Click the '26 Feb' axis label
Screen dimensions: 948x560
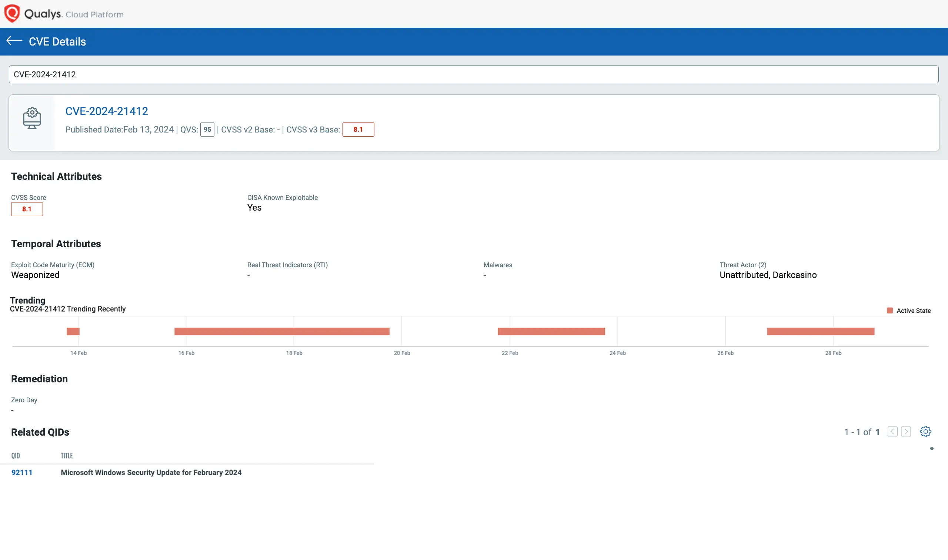coord(725,353)
